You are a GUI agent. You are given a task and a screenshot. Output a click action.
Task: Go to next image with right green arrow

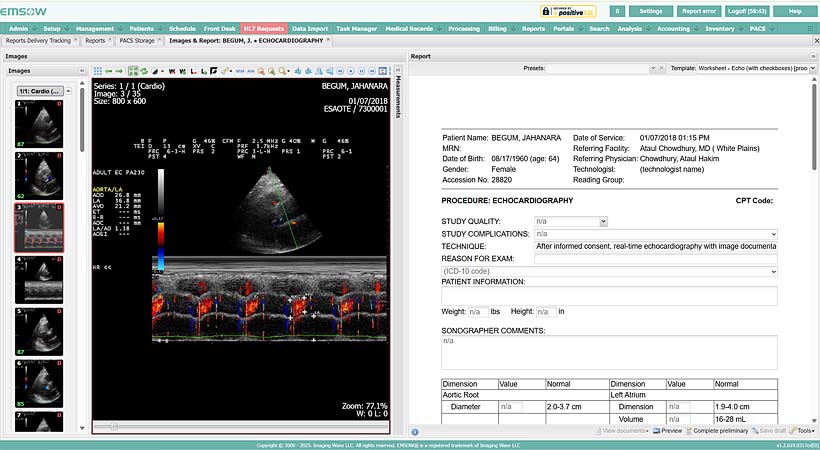120,71
